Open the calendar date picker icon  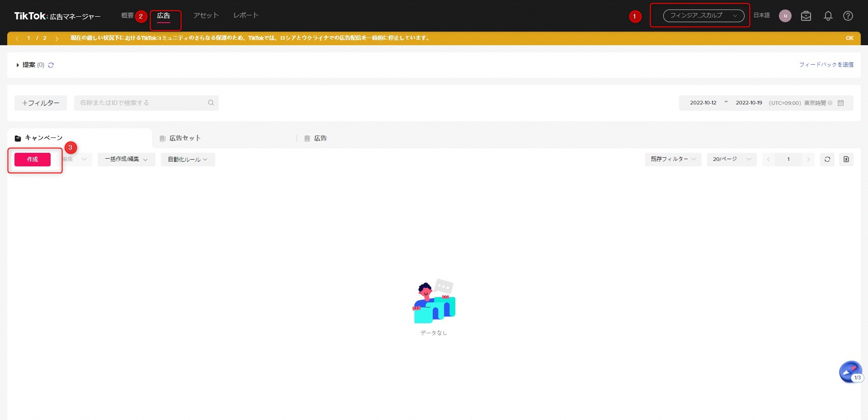click(840, 103)
